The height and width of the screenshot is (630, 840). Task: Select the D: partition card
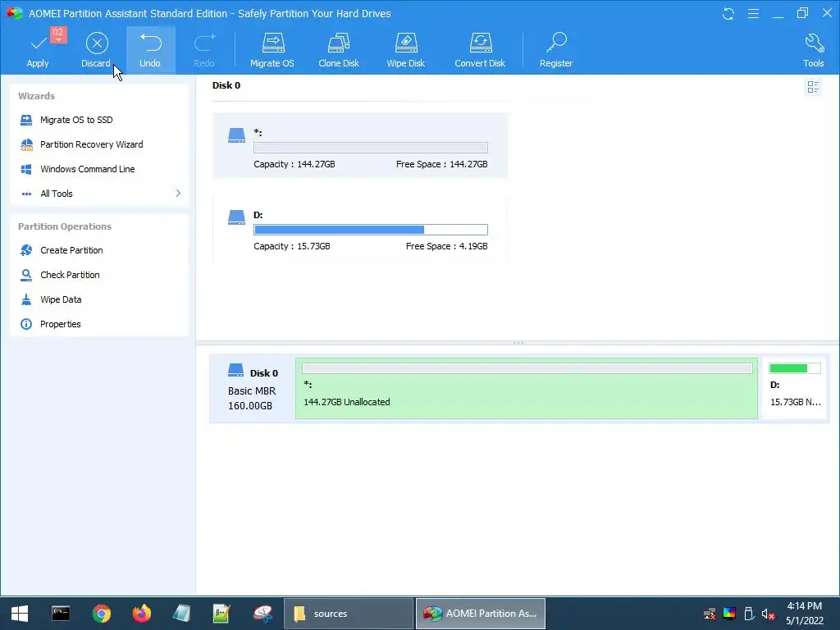pyautogui.click(x=360, y=229)
